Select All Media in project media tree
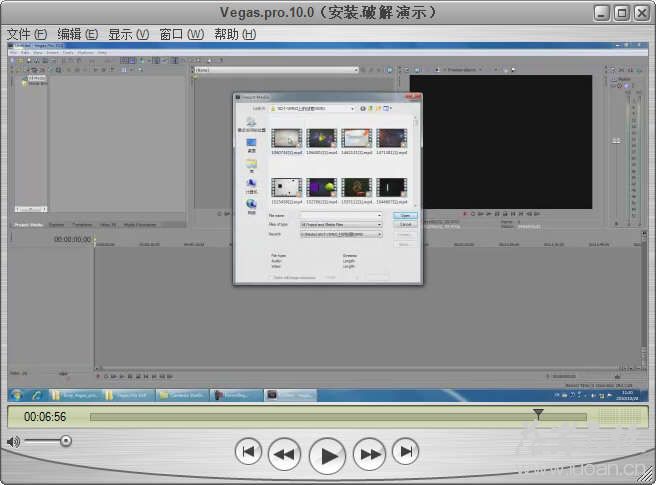656x485 pixels. (37, 78)
